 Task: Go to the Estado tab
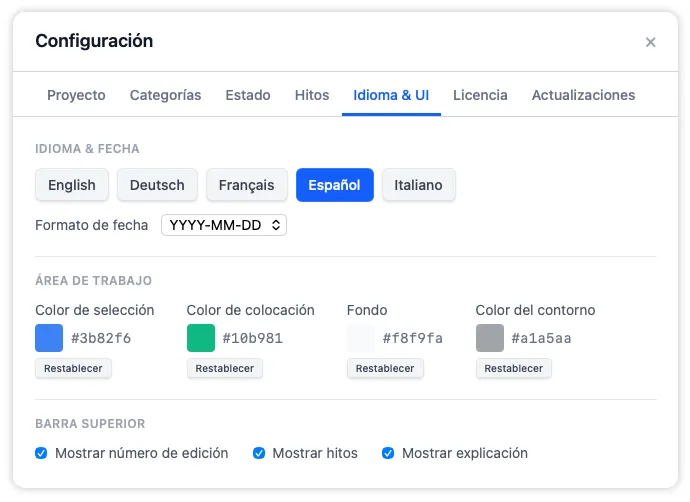tap(248, 95)
